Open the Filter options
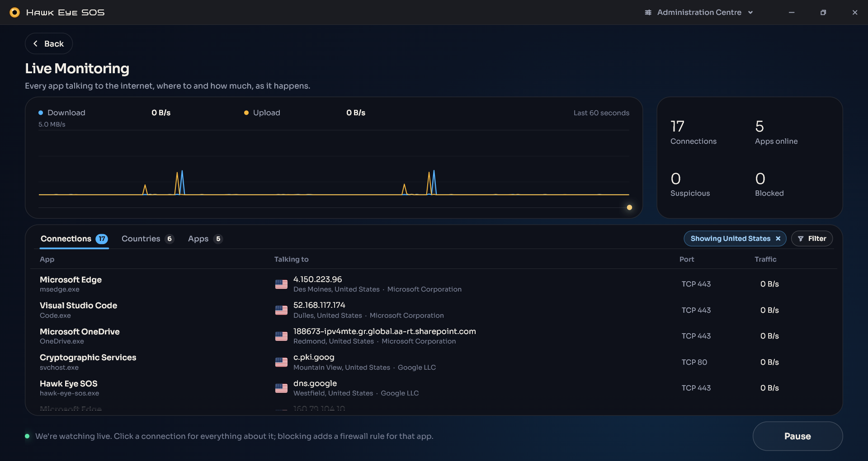Viewport: 868px width, 461px height. (x=812, y=239)
